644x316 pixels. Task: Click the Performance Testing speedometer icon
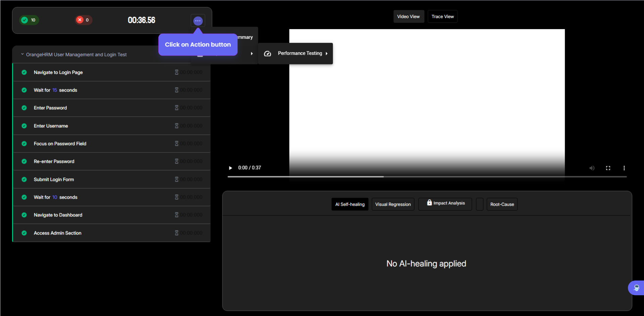(x=267, y=54)
